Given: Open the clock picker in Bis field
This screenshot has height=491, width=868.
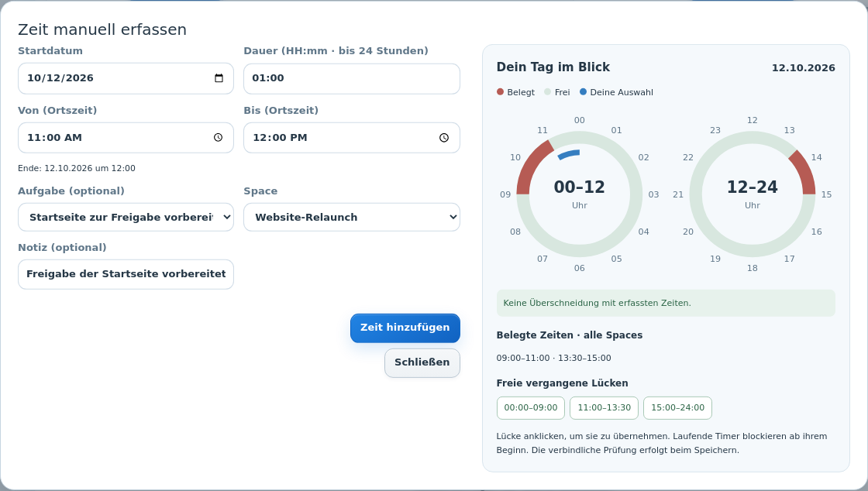Looking at the screenshot, I should [x=444, y=138].
